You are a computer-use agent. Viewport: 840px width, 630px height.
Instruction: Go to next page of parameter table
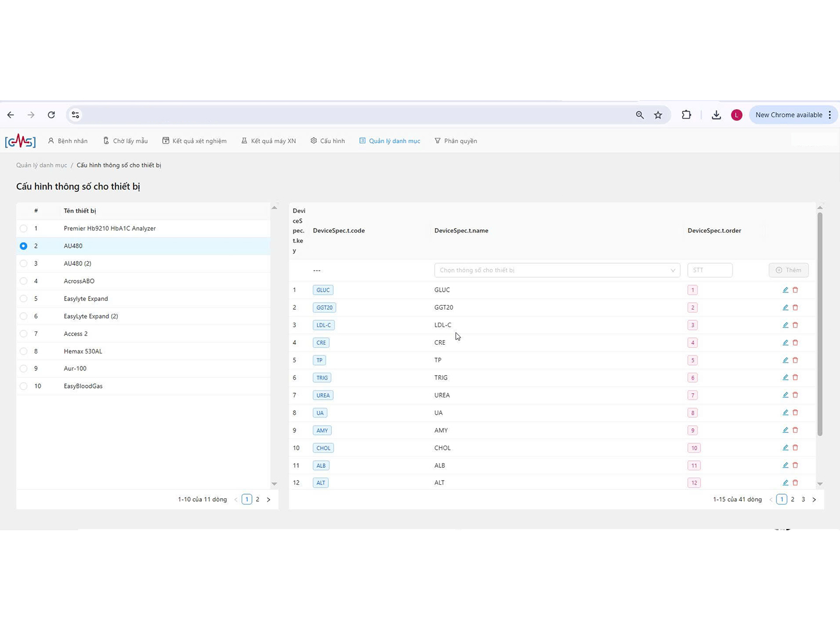point(814,499)
